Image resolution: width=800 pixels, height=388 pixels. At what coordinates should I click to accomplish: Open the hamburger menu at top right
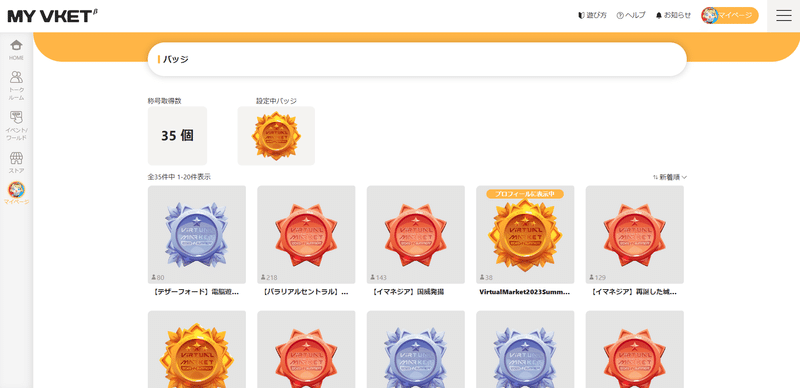point(784,16)
